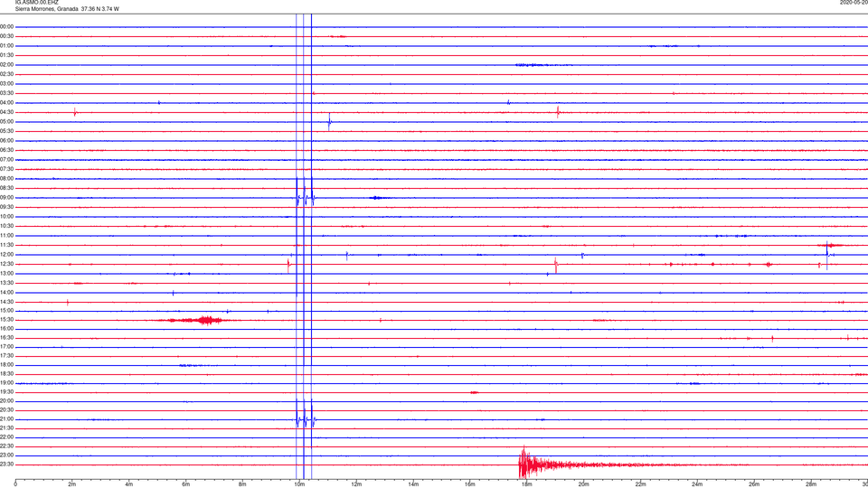The height and width of the screenshot is (488, 868).
Task: Click the station code IG.ASMO.00.EHZ header
Action: point(36,2)
